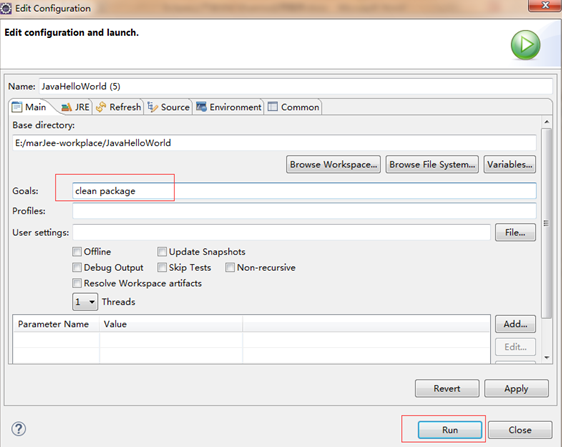Switch to the Source tab
Image resolution: width=562 pixels, height=447 pixels.
point(168,107)
